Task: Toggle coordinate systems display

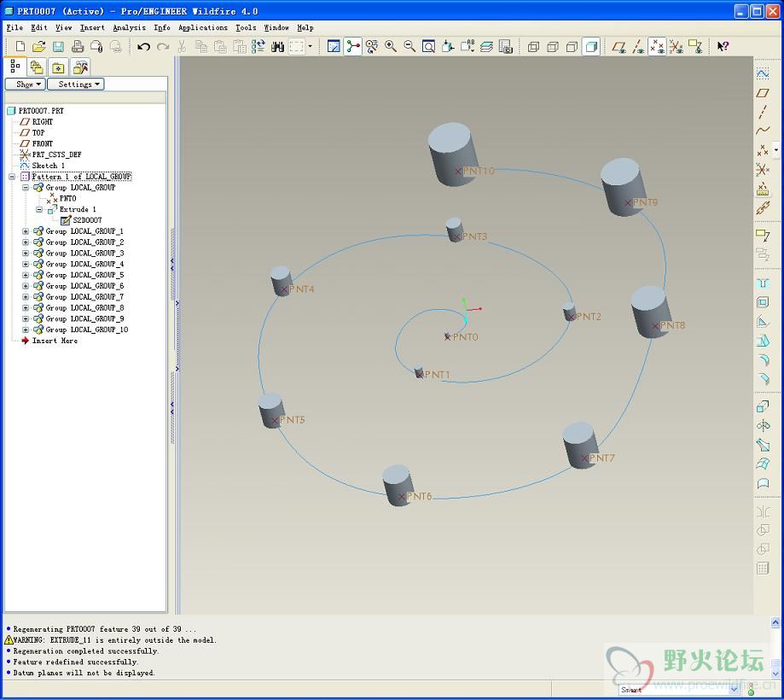Action: [676, 47]
